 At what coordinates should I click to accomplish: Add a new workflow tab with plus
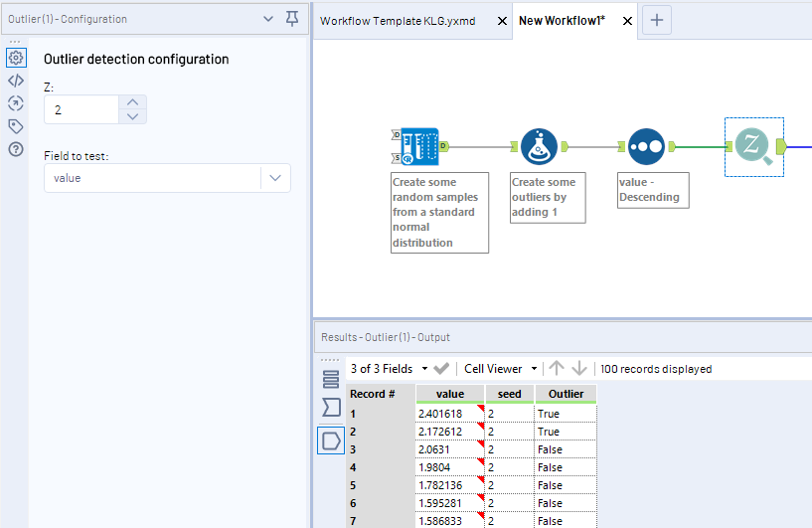coord(657,20)
